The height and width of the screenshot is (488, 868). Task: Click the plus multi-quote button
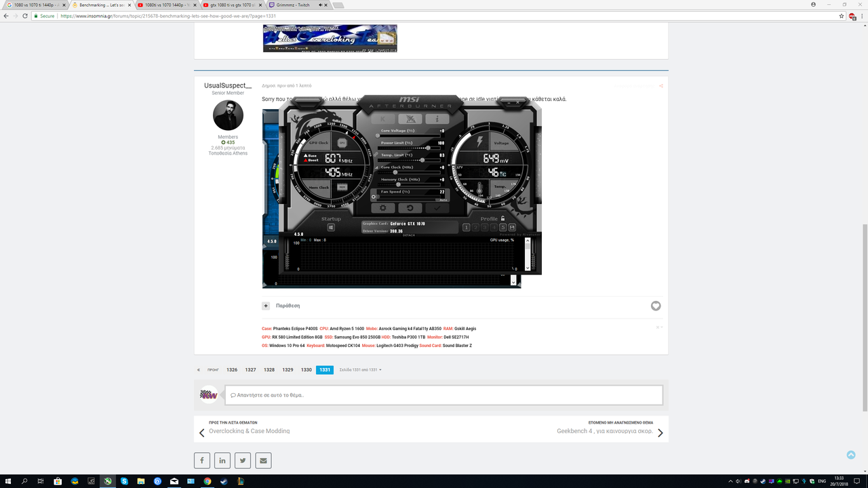(266, 306)
